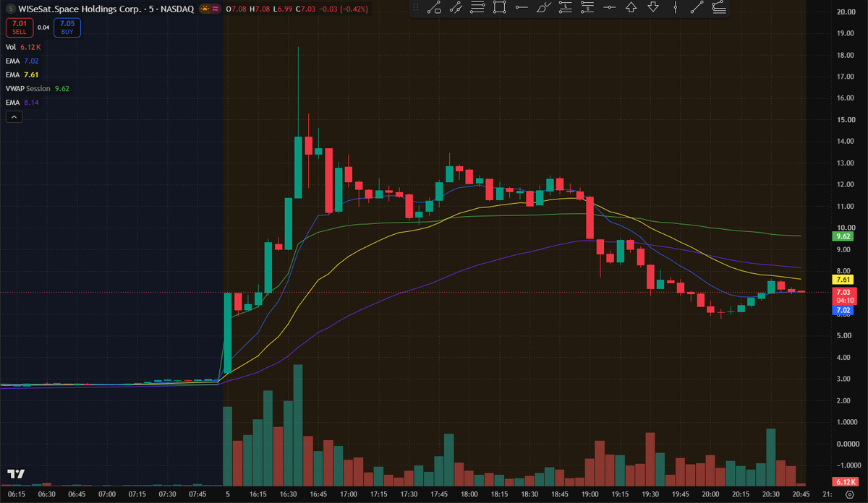This screenshot has width=868, height=503.
Task: Click the 18:00 time axis label
Action: coord(469,494)
